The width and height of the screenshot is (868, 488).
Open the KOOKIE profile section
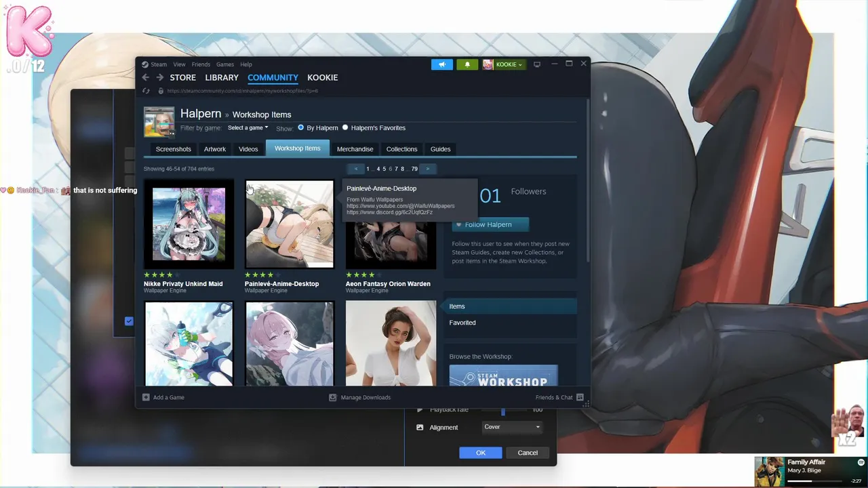coord(322,77)
